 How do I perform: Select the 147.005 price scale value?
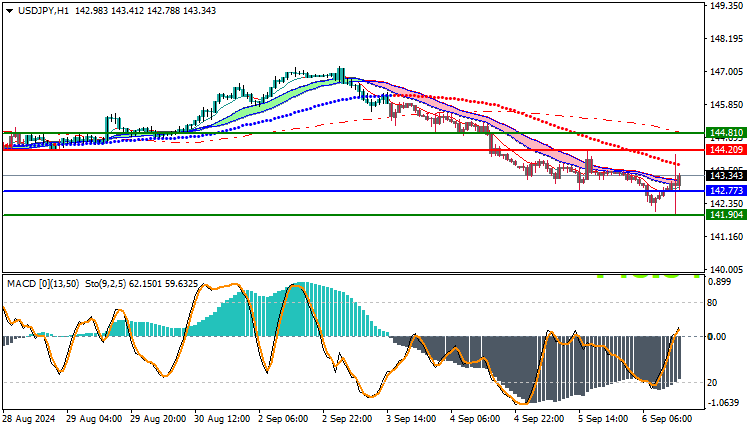point(727,72)
